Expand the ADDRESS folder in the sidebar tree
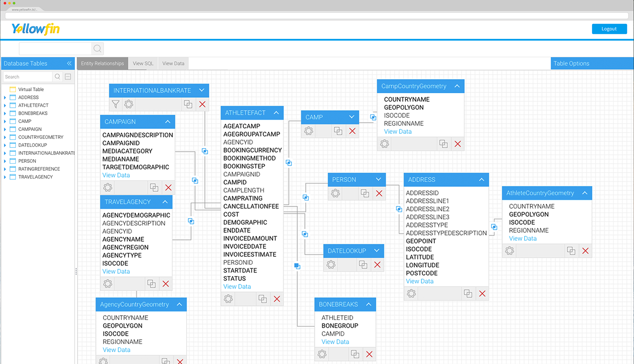The width and height of the screenshot is (634, 364). pyautogui.click(x=5, y=97)
